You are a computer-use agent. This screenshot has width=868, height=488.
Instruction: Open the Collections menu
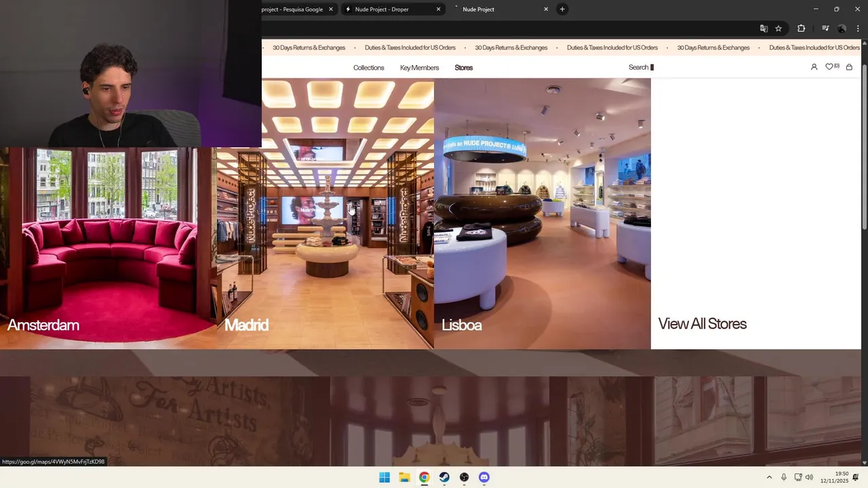coord(368,68)
